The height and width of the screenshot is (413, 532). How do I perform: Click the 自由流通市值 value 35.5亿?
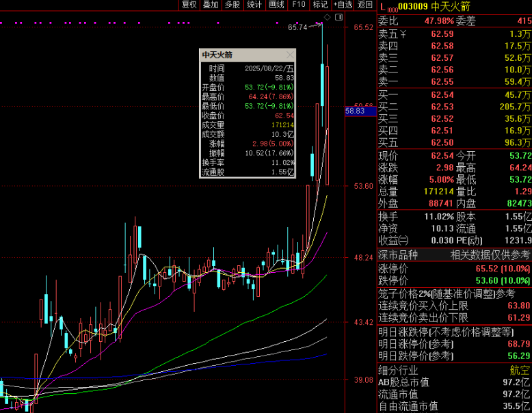(x=516, y=406)
